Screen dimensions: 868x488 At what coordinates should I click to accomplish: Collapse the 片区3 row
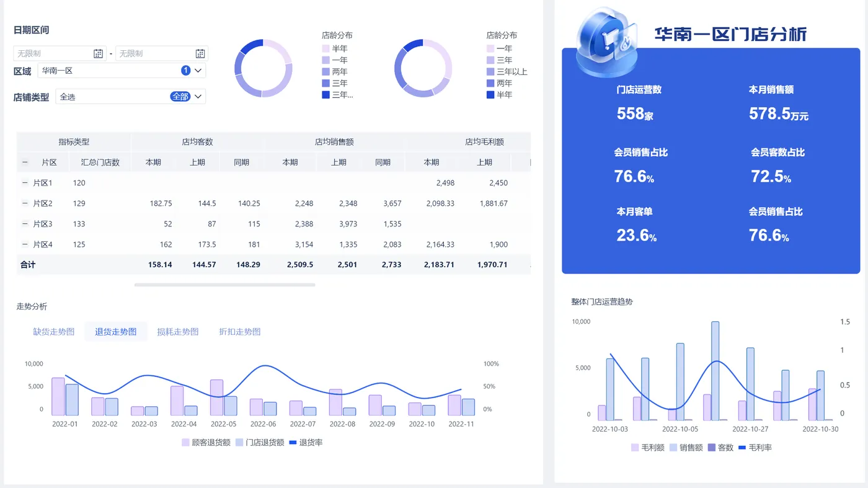(x=25, y=224)
